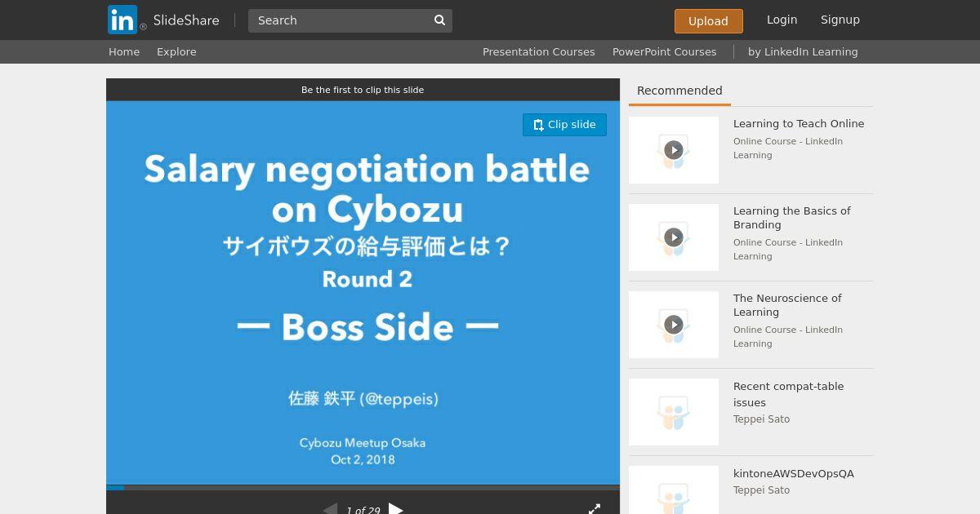Open Recent compat-table issues thumbnail
This screenshot has width=980, height=514.
tap(674, 412)
